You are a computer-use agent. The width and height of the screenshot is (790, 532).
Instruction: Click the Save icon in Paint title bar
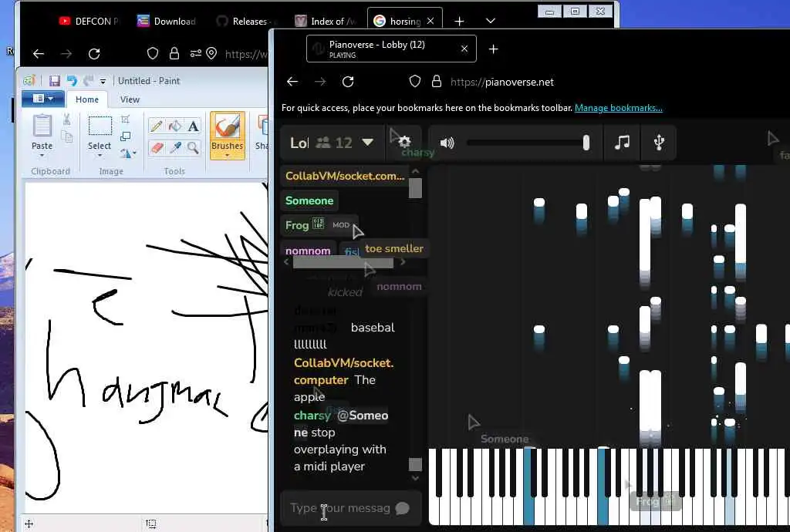pyautogui.click(x=55, y=80)
